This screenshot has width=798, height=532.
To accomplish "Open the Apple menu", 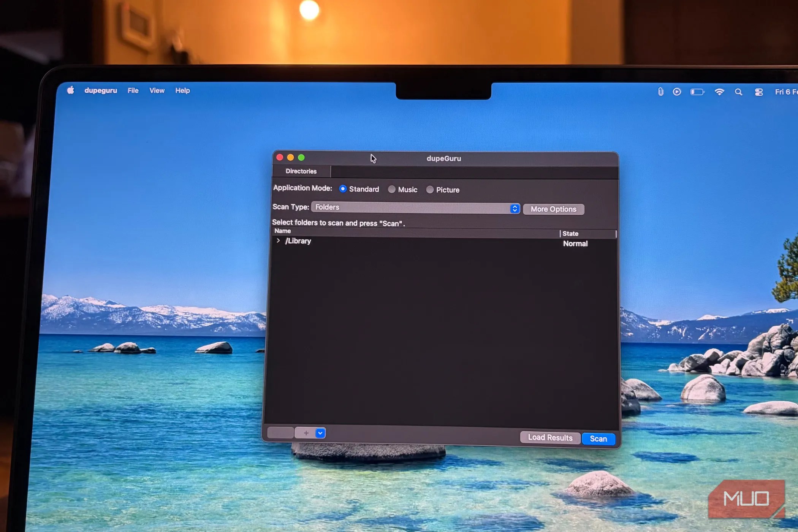I will pos(70,90).
